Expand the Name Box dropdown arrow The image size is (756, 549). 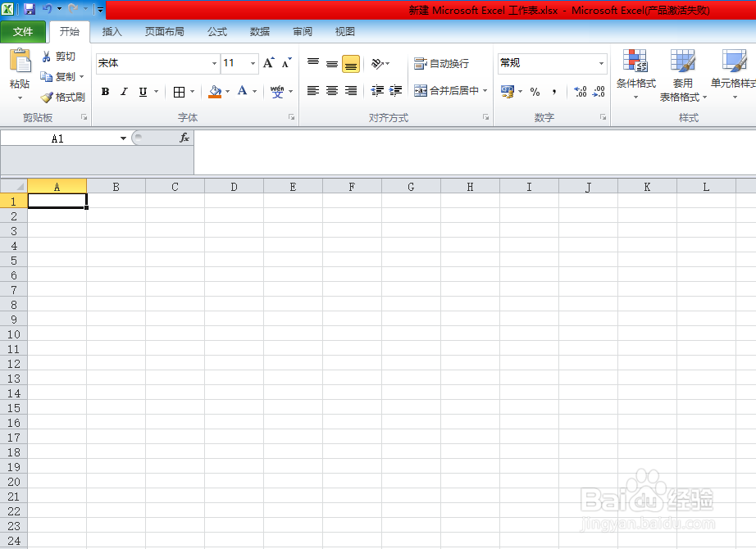point(124,138)
